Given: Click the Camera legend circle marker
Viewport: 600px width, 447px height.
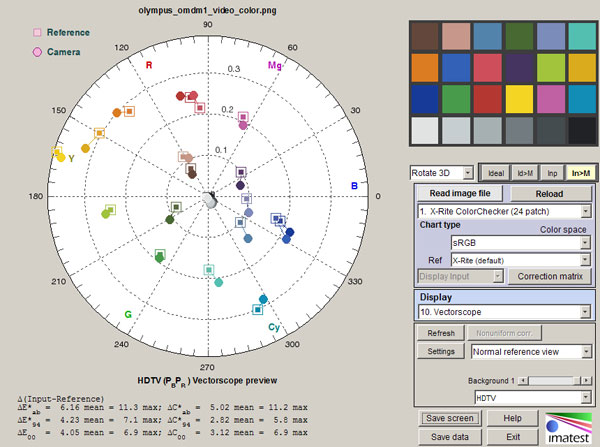Looking at the screenshot, I should click(37, 52).
